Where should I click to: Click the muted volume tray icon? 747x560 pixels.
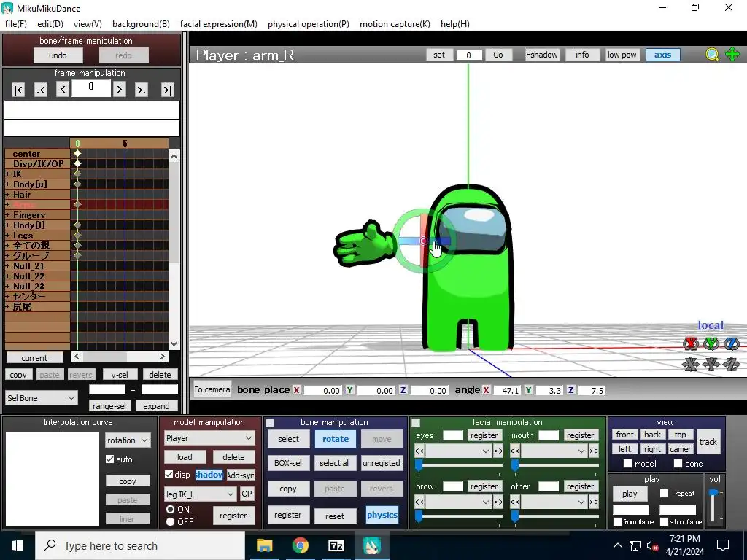pos(653,545)
